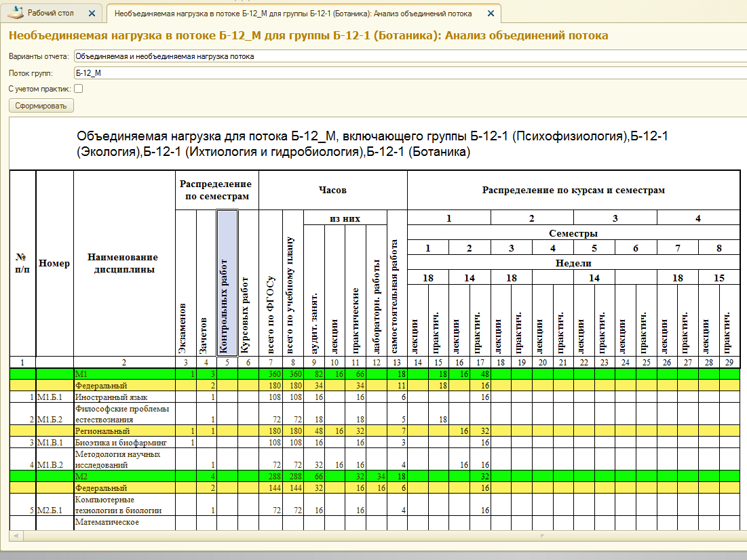The width and height of the screenshot is (747, 560).
Task: Click the Распределение по семестрам header
Action: 216,190
